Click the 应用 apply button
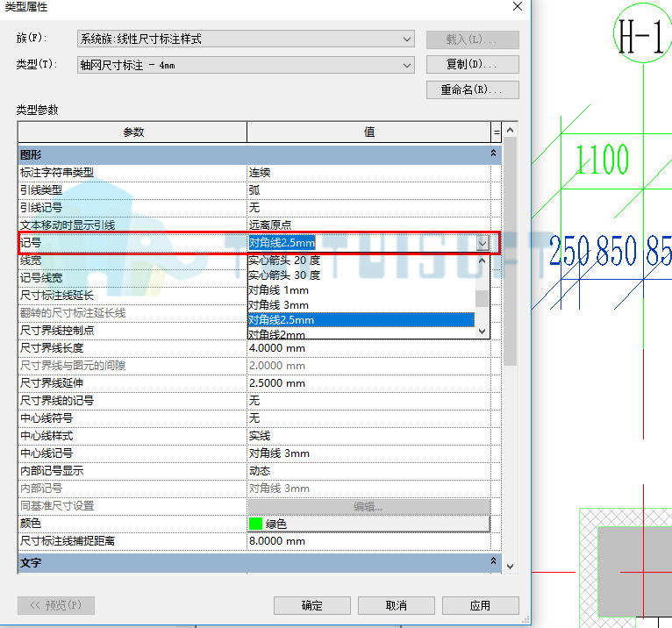Image resolution: width=672 pixels, height=628 pixels. pyautogui.click(x=480, y=605)
